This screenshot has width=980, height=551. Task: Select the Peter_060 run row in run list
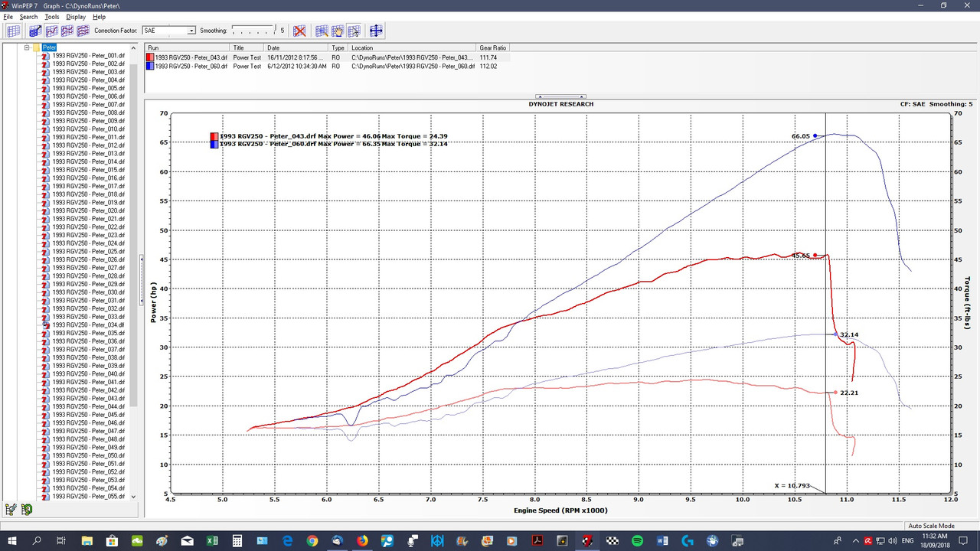(327, 66)
